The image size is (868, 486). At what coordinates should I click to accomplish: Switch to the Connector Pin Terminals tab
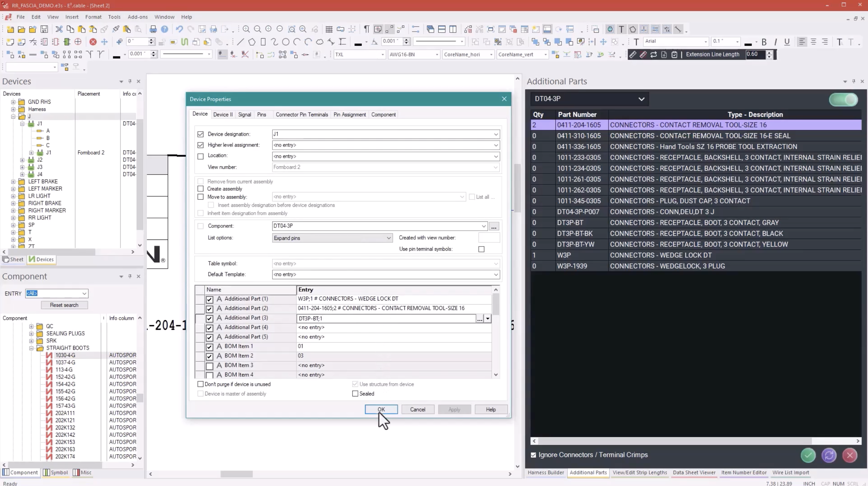click(302, 115)
